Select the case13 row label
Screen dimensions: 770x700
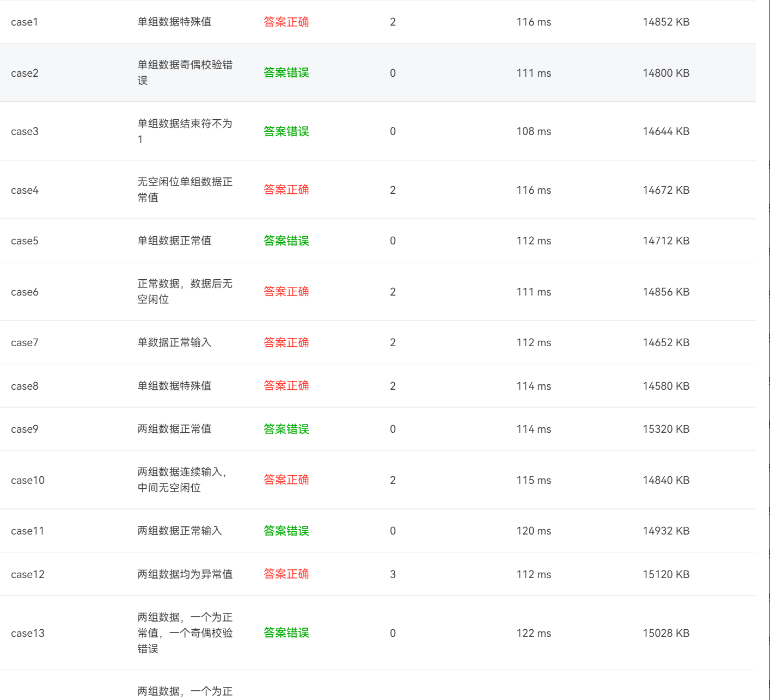click(28, 634)
